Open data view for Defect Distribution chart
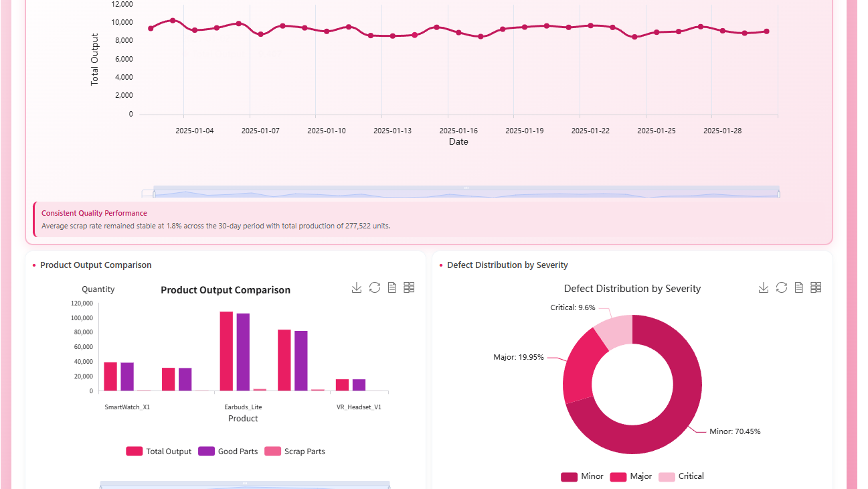Viewport: 868px width, 489px height. pos(799,287)
